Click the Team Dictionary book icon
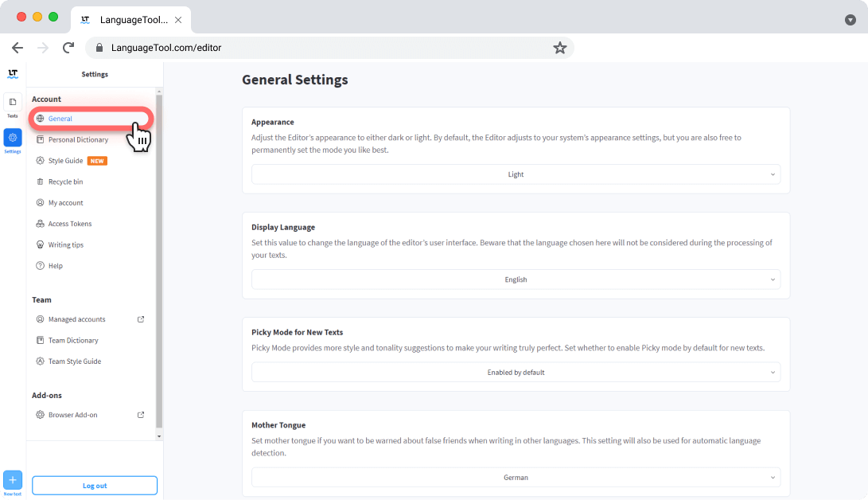 pos(40,341)
